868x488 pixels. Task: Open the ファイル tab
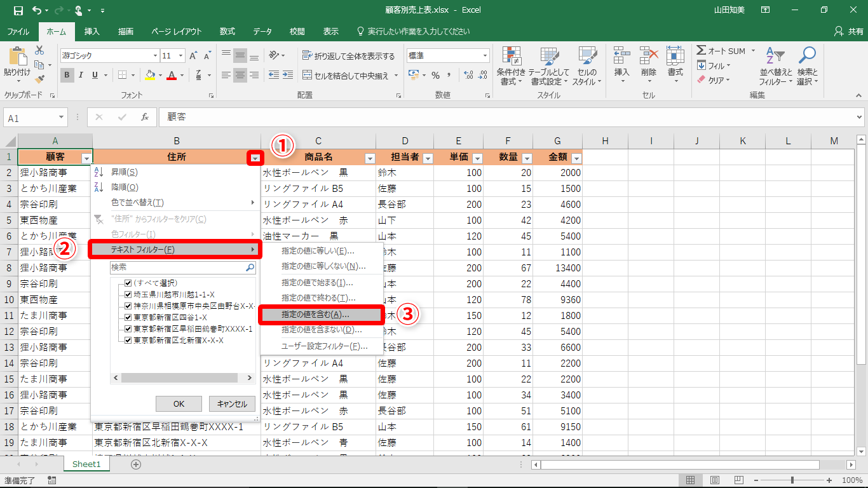pos(18,31)
